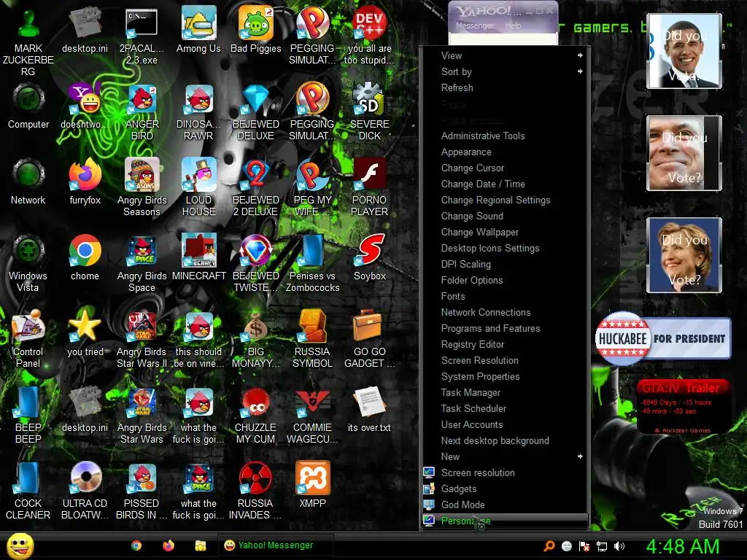Choose Change Cursor menu entry
747x560 pixels.
pos(505,168)
